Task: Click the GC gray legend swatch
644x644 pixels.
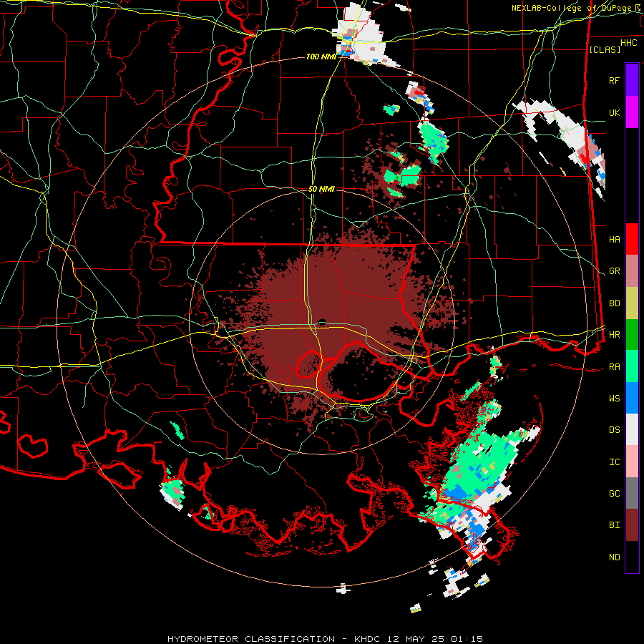Action: [632, 493]
